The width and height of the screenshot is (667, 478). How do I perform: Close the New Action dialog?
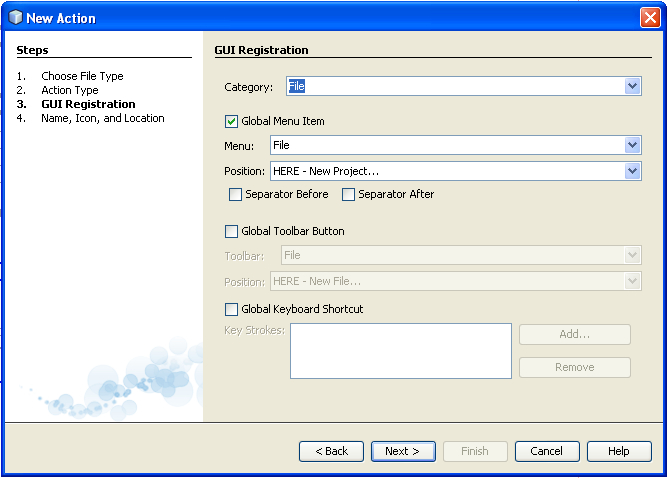[x=650, y=18]
